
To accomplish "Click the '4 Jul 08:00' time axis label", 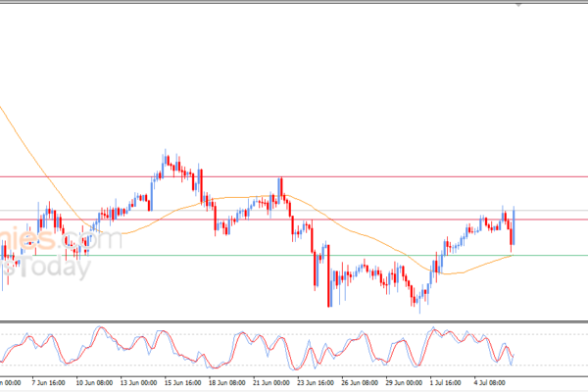I will pos(490,383).
